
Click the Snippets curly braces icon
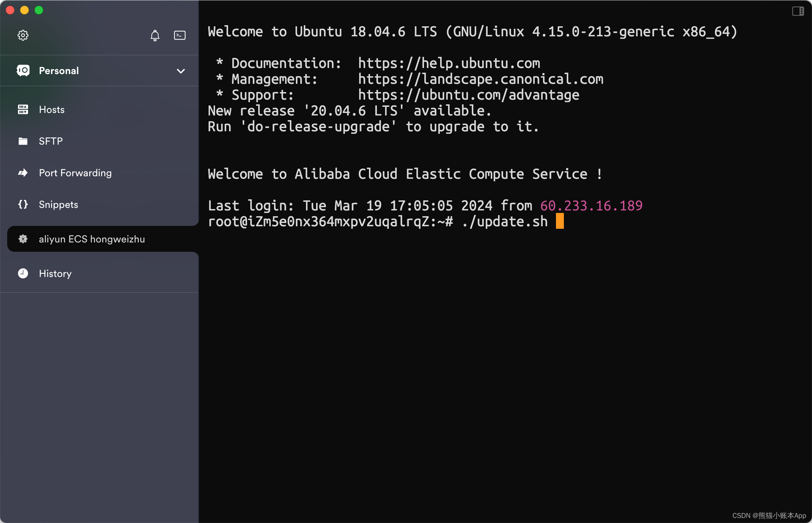coord(23,204)
